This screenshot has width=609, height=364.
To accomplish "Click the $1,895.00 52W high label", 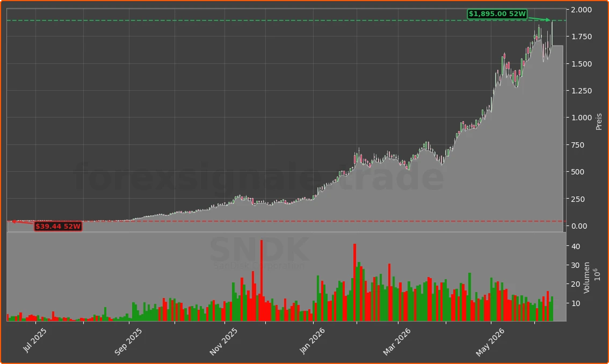I will coord(497,14).
